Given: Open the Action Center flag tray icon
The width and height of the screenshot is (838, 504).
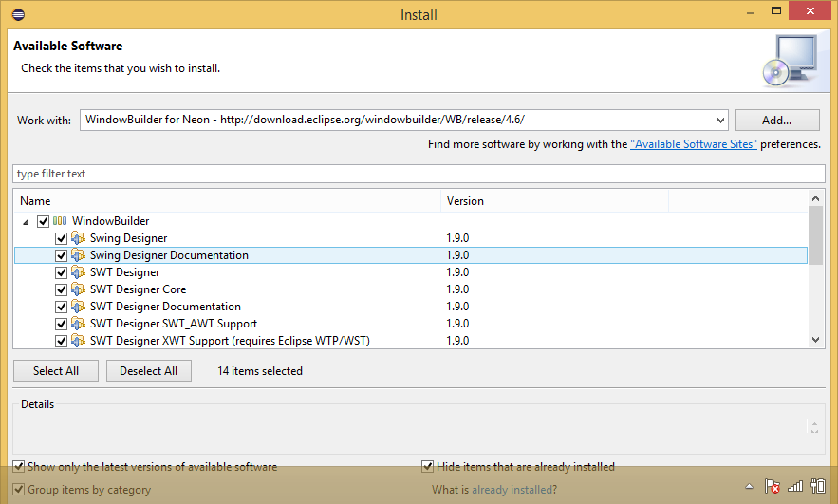Looking at the screenshot, I should (773, 487).
